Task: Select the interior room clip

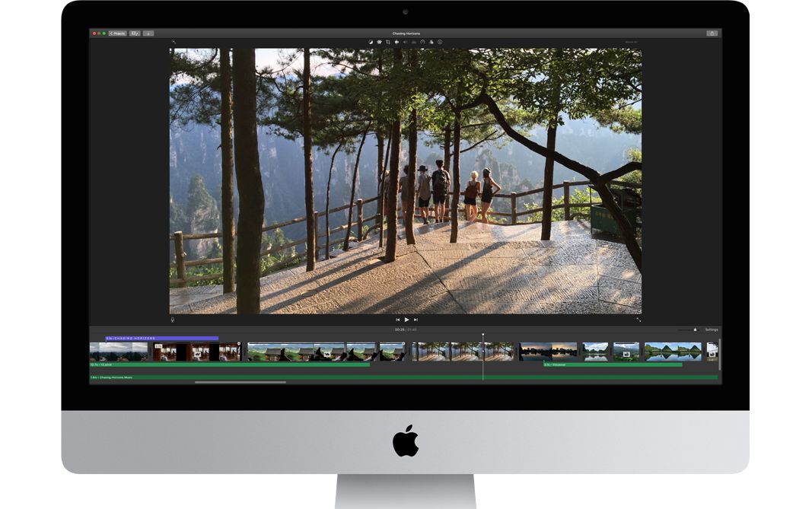Action: [197, 352]
